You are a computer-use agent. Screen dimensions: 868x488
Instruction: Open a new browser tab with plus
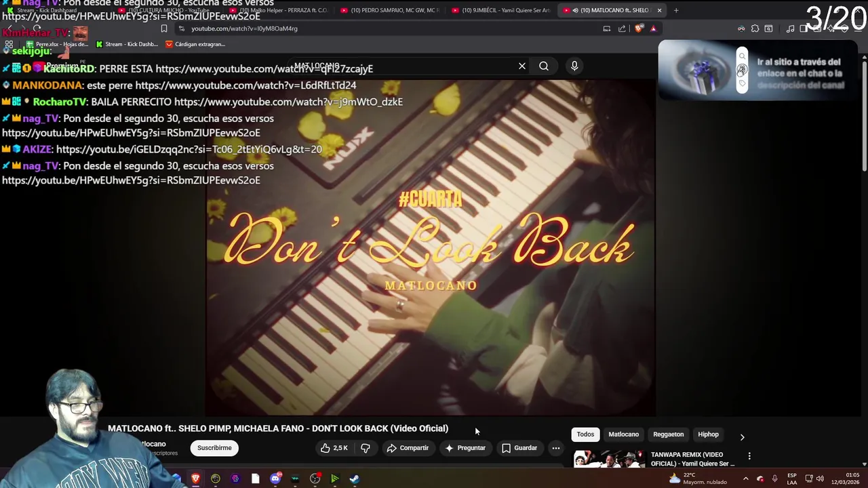pos(676,10)
